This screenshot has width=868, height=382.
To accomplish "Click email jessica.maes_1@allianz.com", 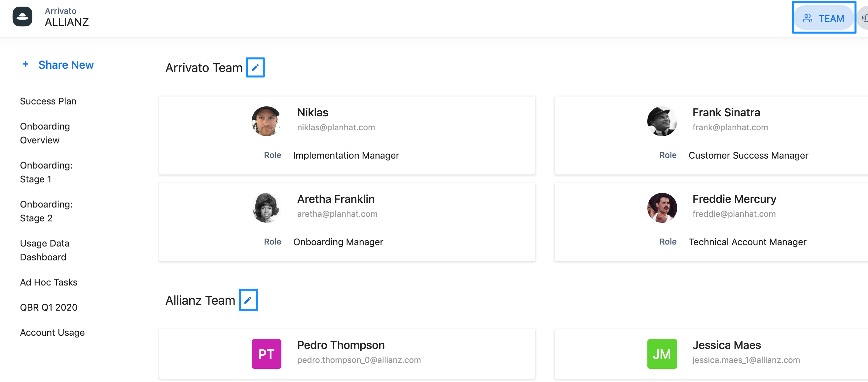I will (x=746, y=360).
